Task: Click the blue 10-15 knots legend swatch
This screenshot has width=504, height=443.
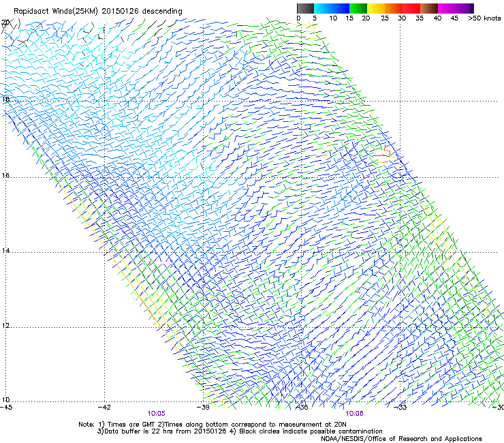Action: pos(340,8)
